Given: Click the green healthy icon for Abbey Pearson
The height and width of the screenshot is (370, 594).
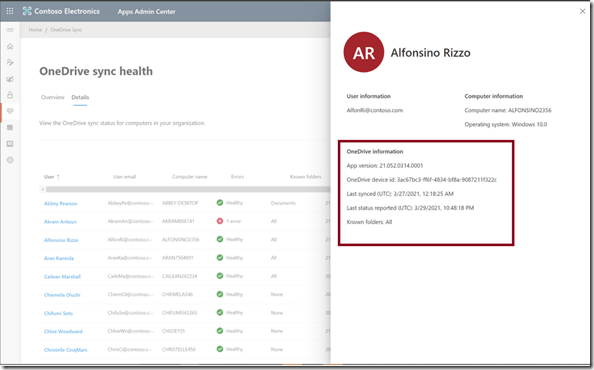Looking at the screenshot, I should click(220, 203).
